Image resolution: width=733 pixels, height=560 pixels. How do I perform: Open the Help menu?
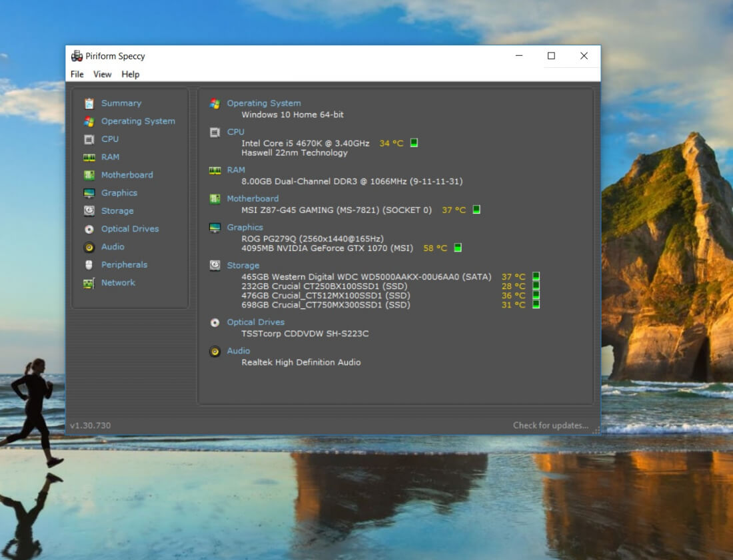pyautogui.click(x=131, y=75)
